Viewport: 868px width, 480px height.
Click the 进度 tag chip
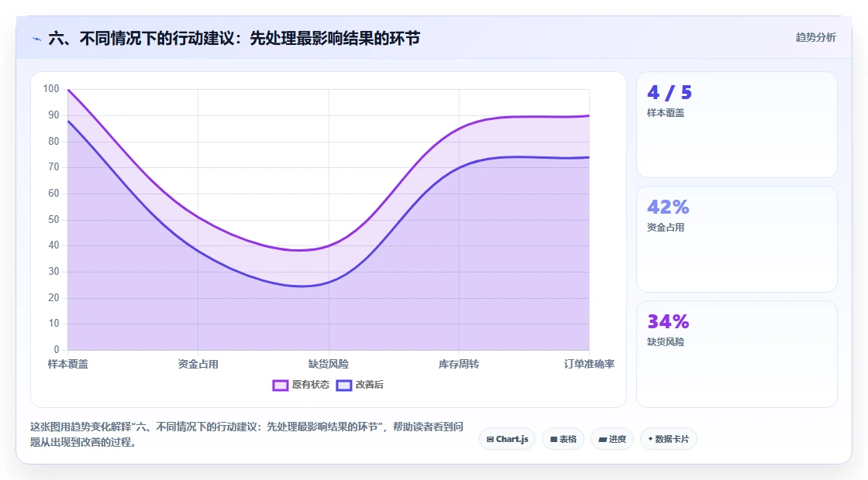click(x=612, y=439)
